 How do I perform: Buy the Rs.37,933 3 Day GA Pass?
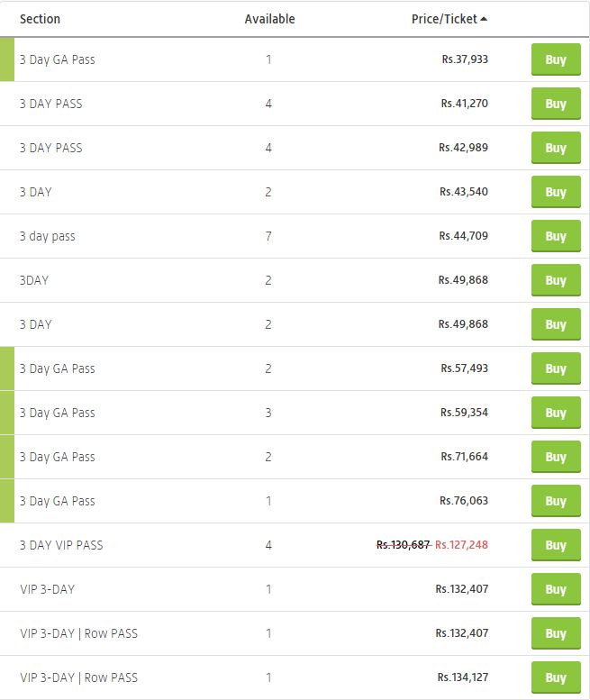coord(556,59)
